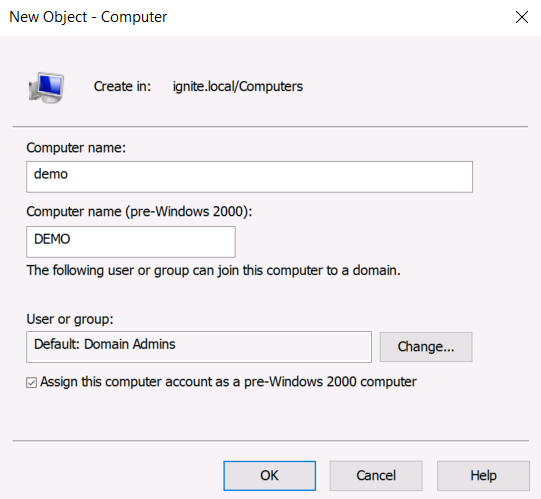Click the 'Computer name (pre-Windows 2000):' label

139,212
